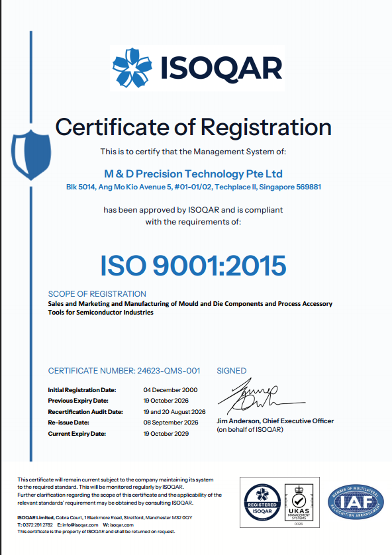
Task: Click the CEO signature image
Action: coord(261,397)
